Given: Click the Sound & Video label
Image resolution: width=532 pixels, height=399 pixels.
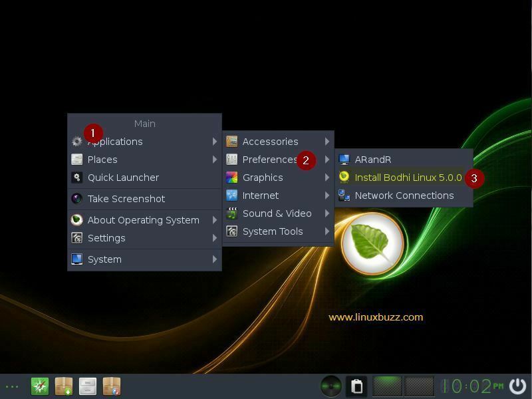Looking at the screenshot, I should [277, 213].
